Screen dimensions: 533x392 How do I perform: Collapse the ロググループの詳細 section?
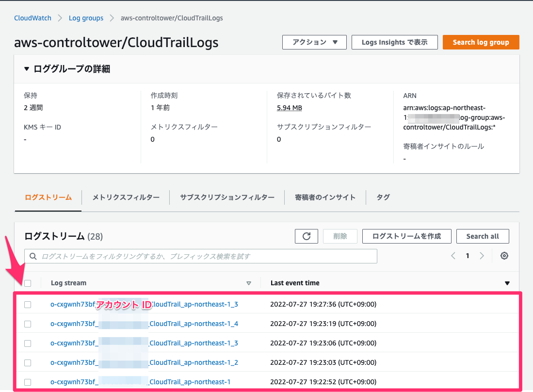27,68
